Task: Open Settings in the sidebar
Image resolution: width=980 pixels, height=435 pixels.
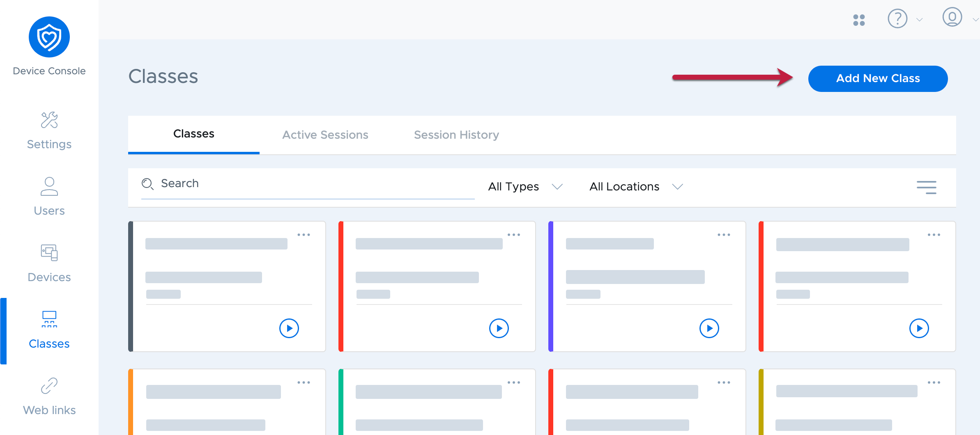Action: tap(49, 131)
